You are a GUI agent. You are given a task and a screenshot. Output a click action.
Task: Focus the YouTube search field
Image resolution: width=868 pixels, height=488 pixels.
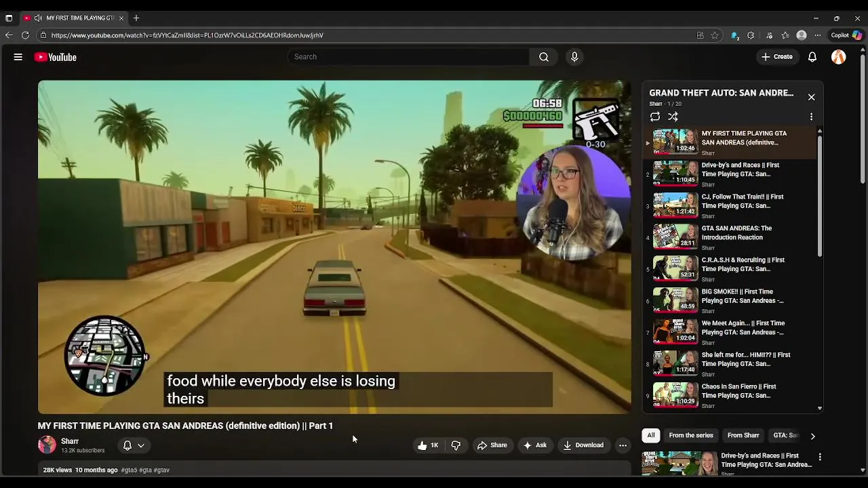click(x=409, y=57)
